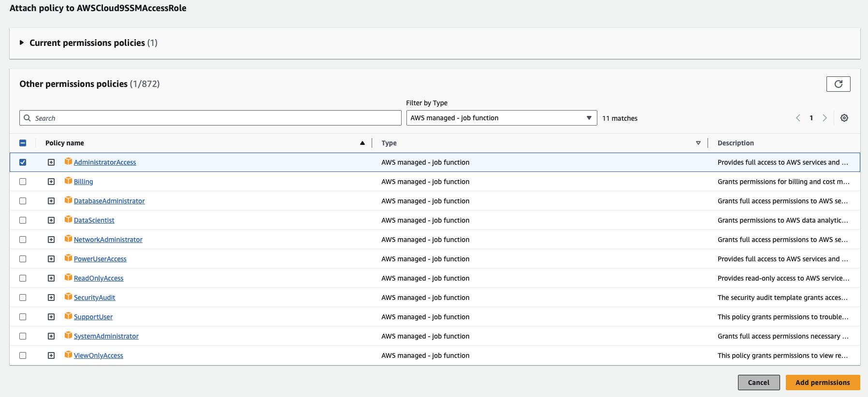This screenshot has height=397, width=868.
Task: Check the ViewOnlyAccess checkbox
Action: pos(23,355)
